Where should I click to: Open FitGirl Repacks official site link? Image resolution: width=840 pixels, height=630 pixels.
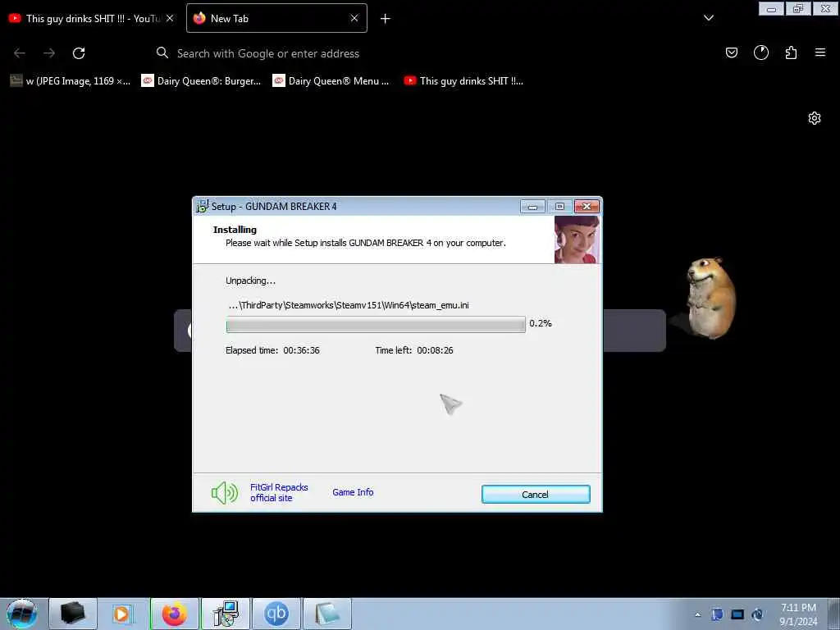(279, 492)
